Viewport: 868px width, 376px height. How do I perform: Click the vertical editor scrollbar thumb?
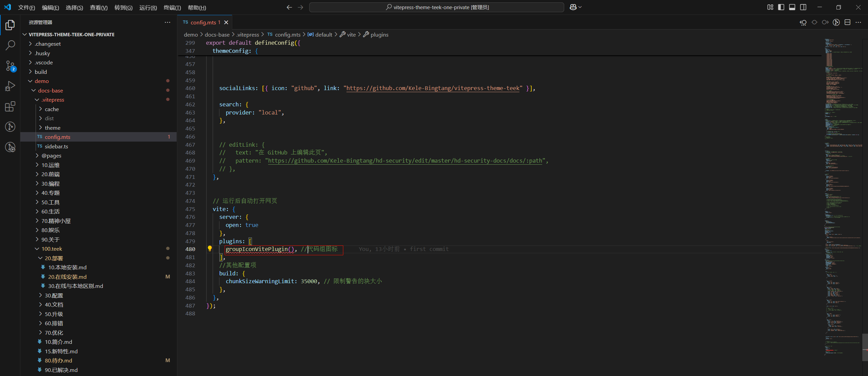865,347
